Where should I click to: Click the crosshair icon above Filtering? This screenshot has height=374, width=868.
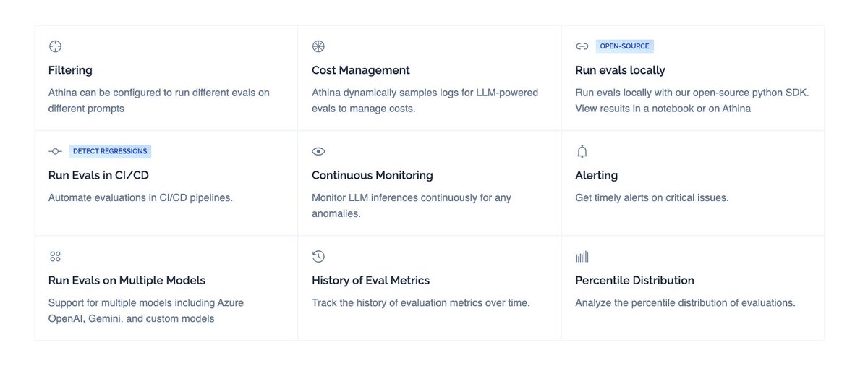[x=55, y=46]
